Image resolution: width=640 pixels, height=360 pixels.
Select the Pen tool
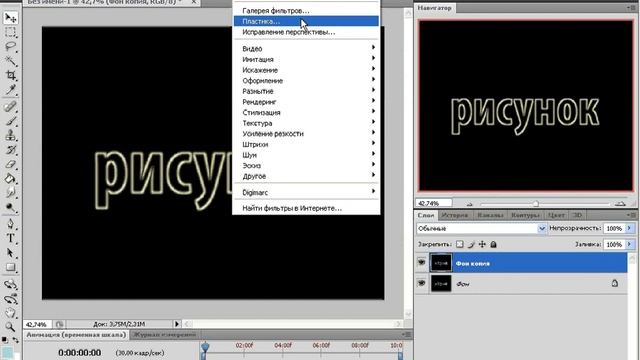coord(11,224)
